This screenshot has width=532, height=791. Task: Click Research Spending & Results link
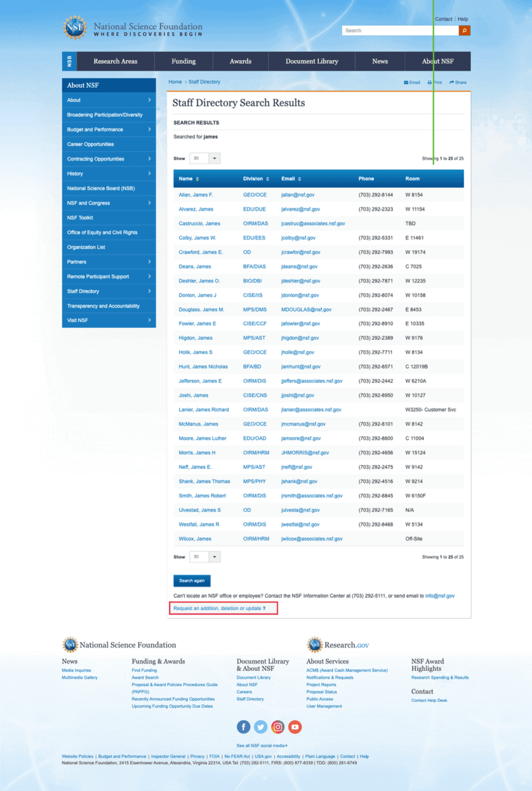tap(440, 678)
